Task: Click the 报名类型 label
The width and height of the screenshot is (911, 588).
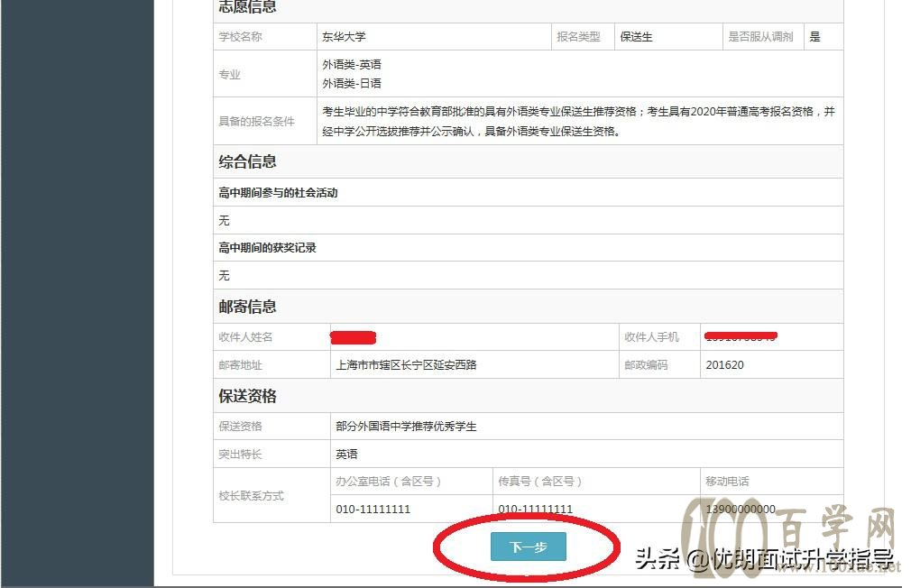Action: (579, 37)
